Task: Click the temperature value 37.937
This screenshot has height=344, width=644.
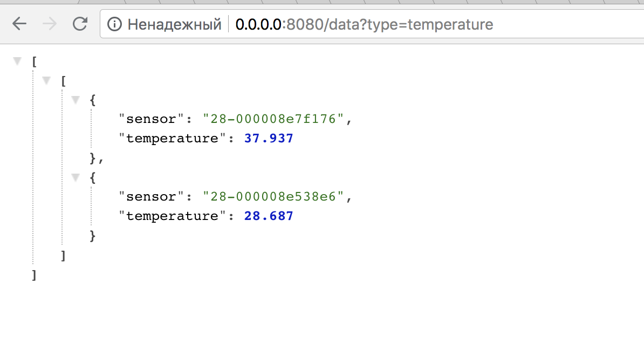Action: pyautogui.click(x=269, y=139)
